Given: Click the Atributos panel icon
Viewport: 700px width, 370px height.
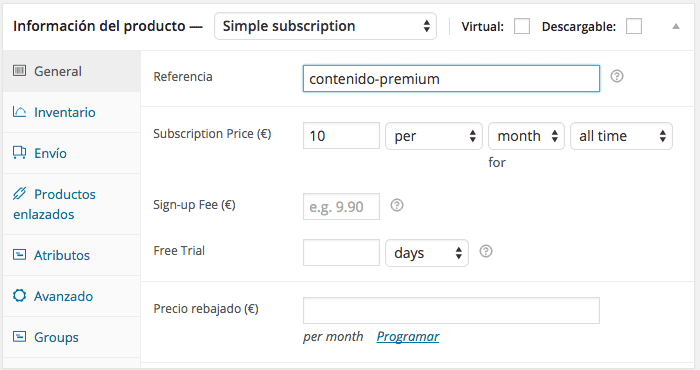Looking at the screenshot, I should 19,254.
